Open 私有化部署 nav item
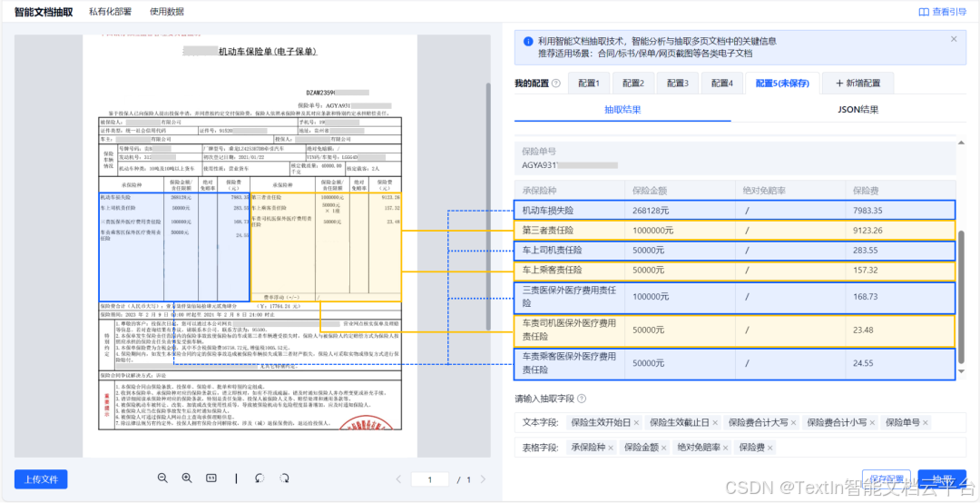Viewport: 980px width, 503px height. pyautogui.click(x=110, y=12)
